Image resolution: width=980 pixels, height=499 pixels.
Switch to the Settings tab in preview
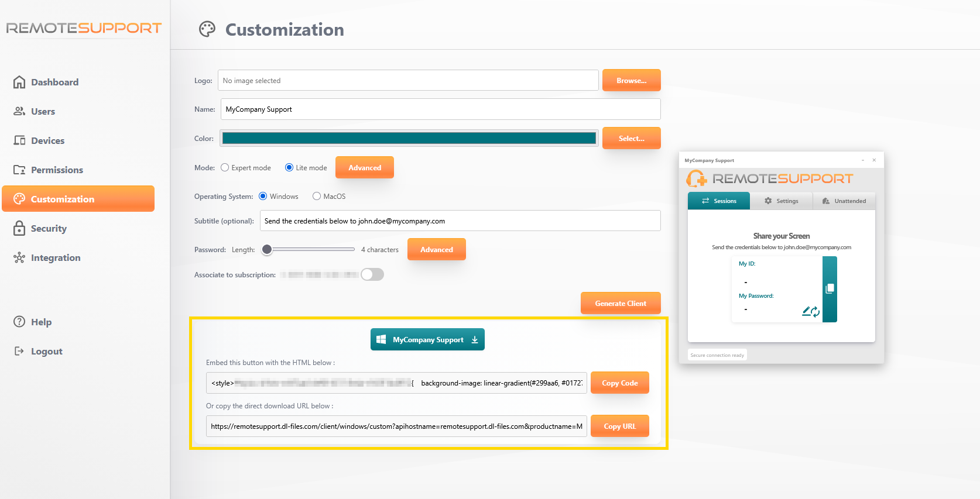(781, 201)
